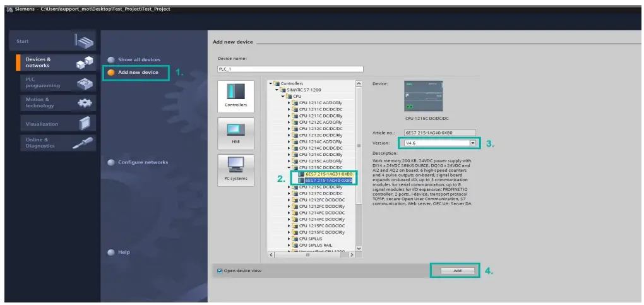The width and height of the screenshot is (644, 305).
Task: Toggle the Open device view checkbox
Action: (219, 270)
